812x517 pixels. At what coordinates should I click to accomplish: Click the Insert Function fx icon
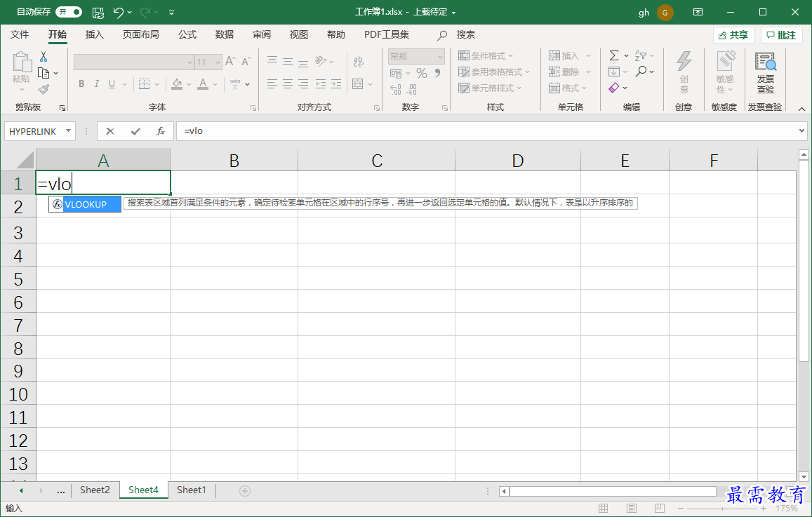point(161,131)
